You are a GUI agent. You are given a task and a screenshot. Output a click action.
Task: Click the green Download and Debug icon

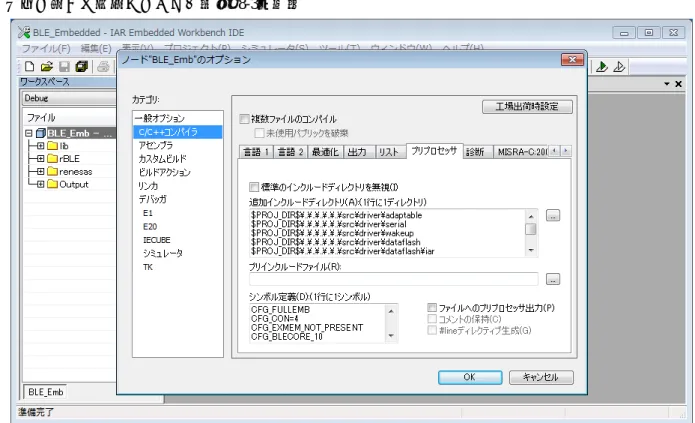tap(602, 67)
